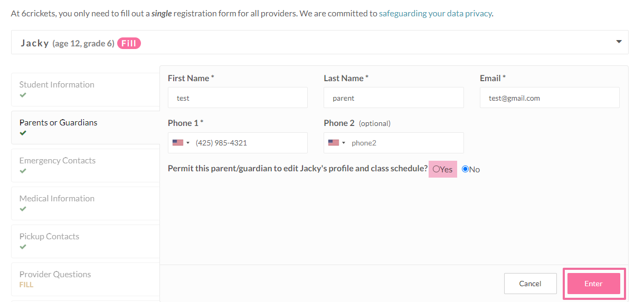Click the Email input field
Viewport: 644px width, 302px height.
pyautogui.click(x=550, y=98)
